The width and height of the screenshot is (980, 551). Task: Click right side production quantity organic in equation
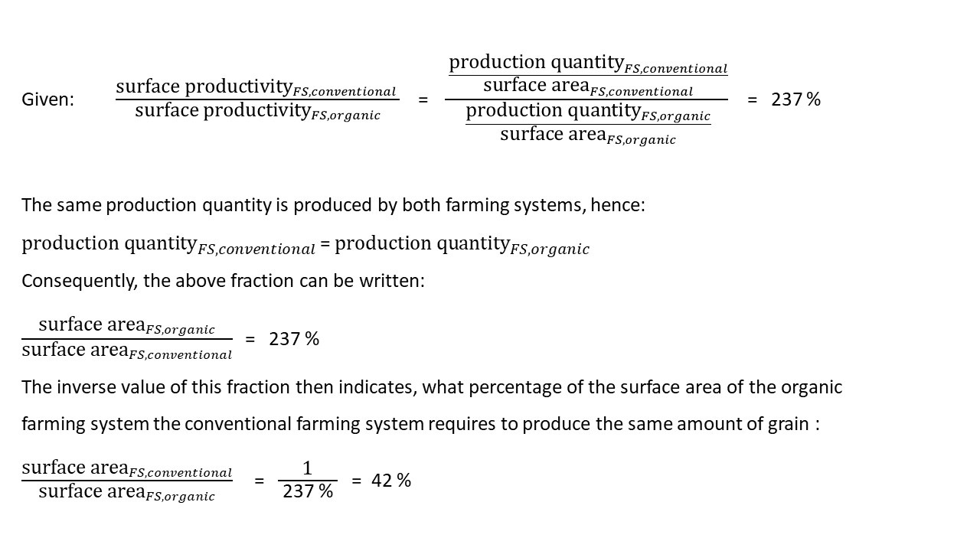click(x=462, y=245)
